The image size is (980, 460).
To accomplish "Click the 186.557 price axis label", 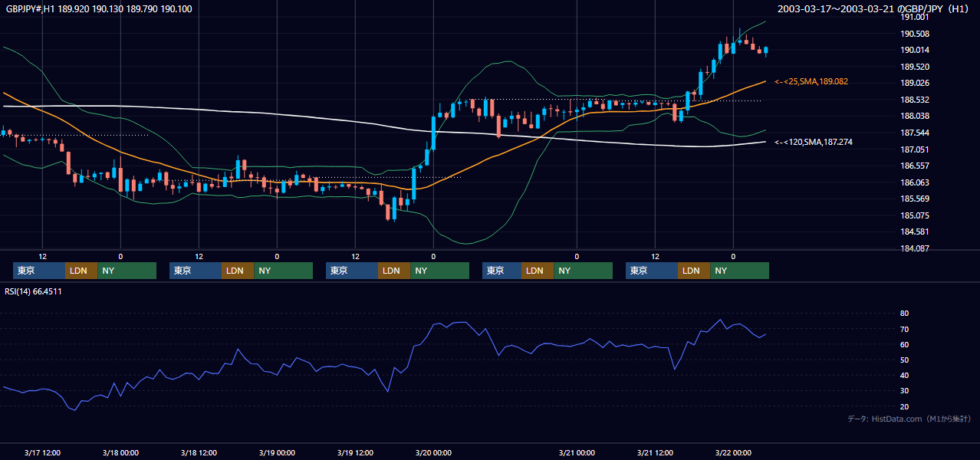I will pos(915,166).
